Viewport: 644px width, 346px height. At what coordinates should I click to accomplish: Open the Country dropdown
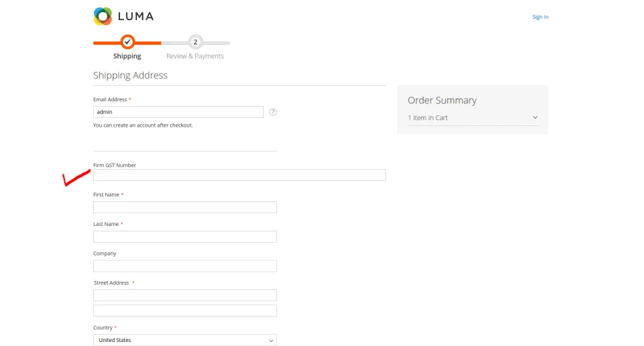point(185,340)
